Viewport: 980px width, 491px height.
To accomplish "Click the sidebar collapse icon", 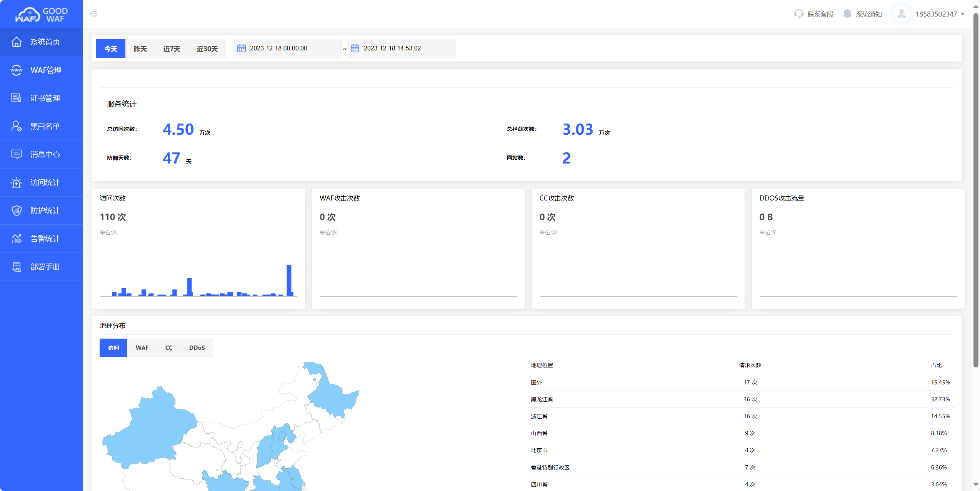I will [x=93, y=14].
